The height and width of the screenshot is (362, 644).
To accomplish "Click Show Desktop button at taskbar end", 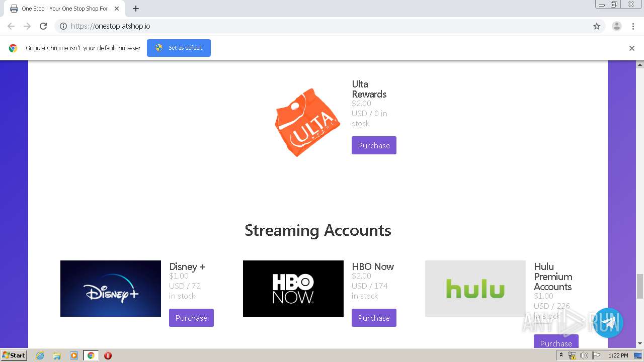I will coord(638,355).
